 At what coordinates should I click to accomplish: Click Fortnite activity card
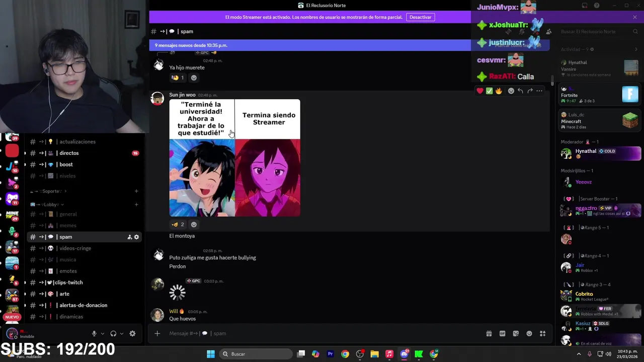point(600,95)
